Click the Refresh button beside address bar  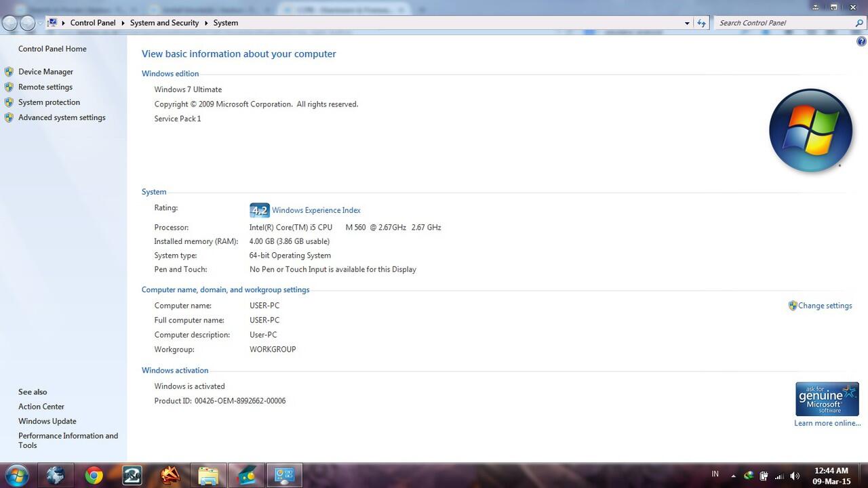(x=702, y=23)
